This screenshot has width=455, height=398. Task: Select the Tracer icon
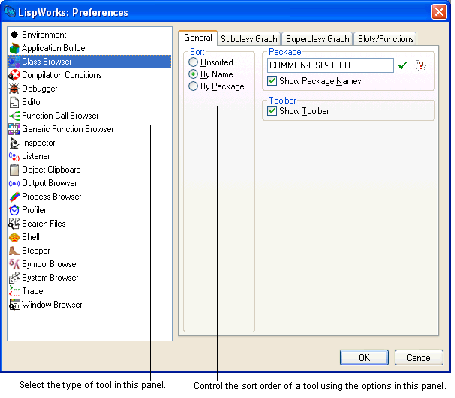pyautogui.click(x=14, y=291)
